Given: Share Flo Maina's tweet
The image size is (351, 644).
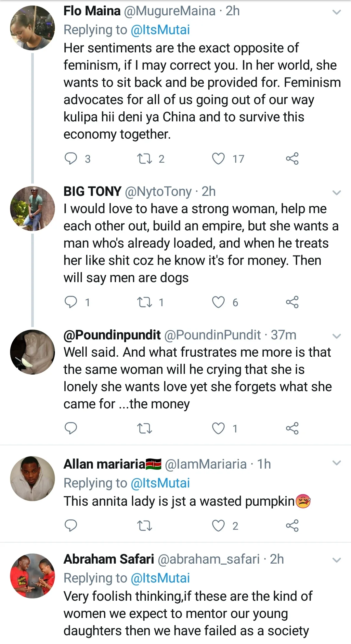Looking at the screenshot, I should click(x=292, y=158).
